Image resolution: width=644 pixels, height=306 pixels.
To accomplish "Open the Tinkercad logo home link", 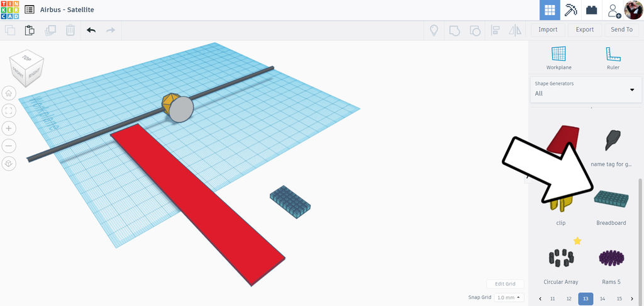I will 9,9.
